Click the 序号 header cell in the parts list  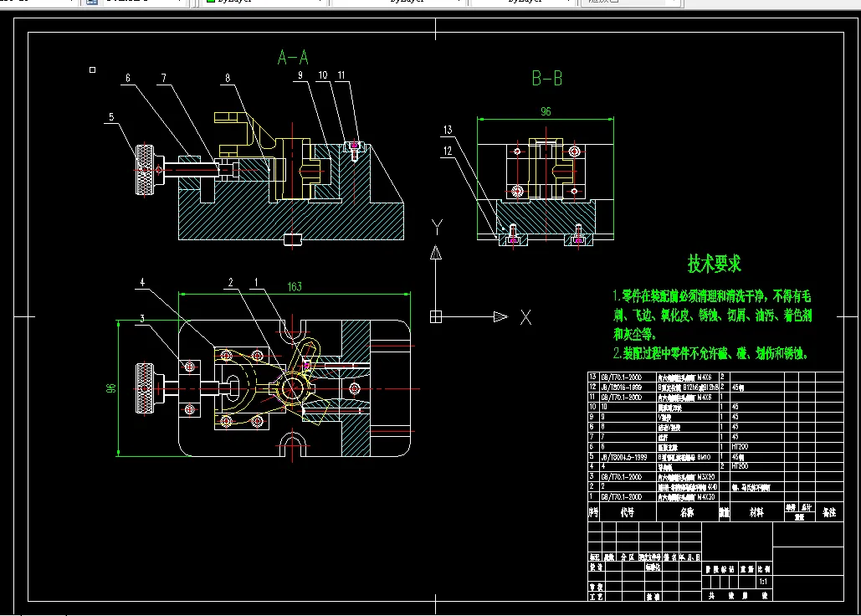coord(593,512)
